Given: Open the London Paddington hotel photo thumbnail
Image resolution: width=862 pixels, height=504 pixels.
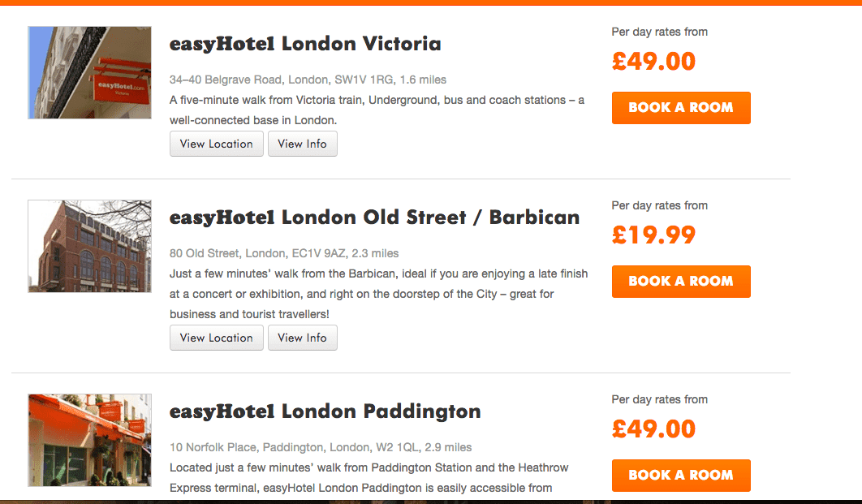Looking at the screenshot, I should tap(89, 440).
